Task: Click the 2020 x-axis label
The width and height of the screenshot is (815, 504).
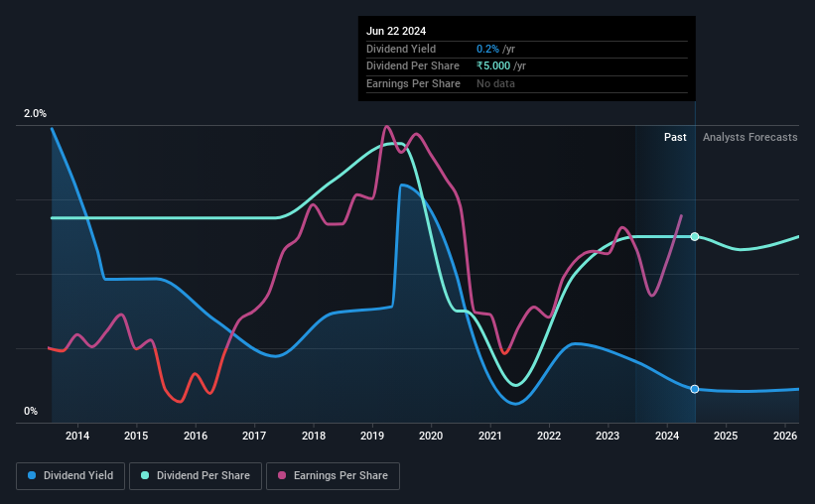Action: coord(431,436)
